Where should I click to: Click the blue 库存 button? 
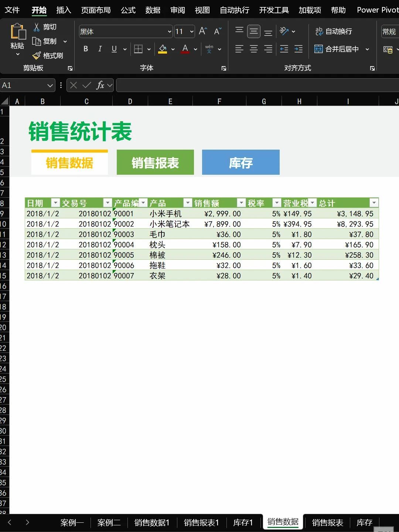click(x=241, y=162)
